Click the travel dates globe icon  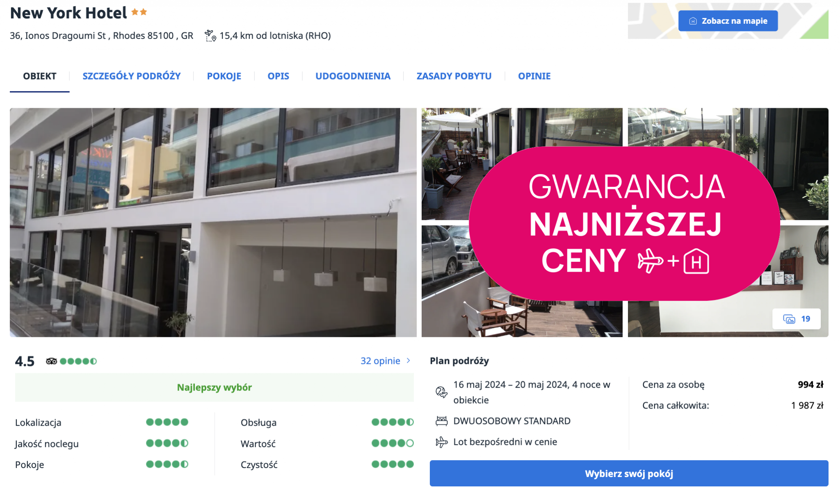(x=441, y=392)
